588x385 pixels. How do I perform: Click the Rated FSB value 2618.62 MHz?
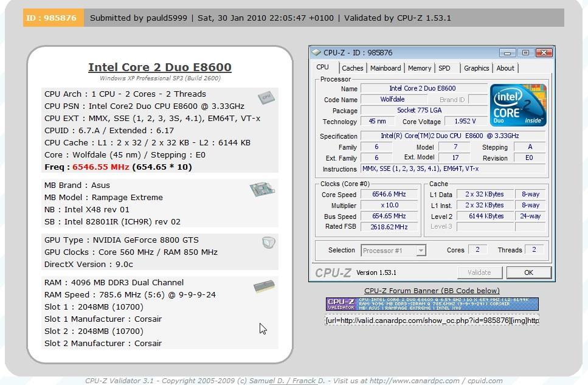click(x=389, y=227)
